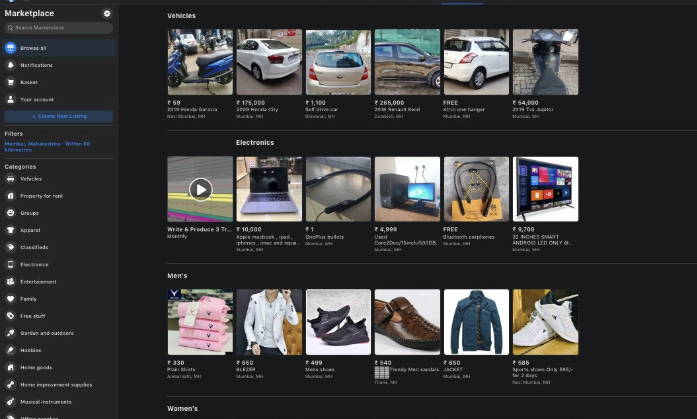
Task: Open the ₹265,000 Renault Kwid listing photo
Action: tap(407, 62)
